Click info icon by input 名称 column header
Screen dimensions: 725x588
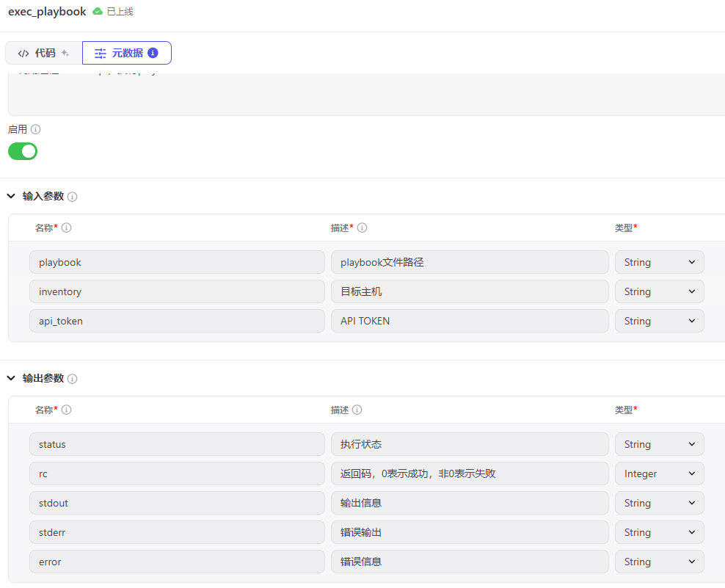[67, 228]
